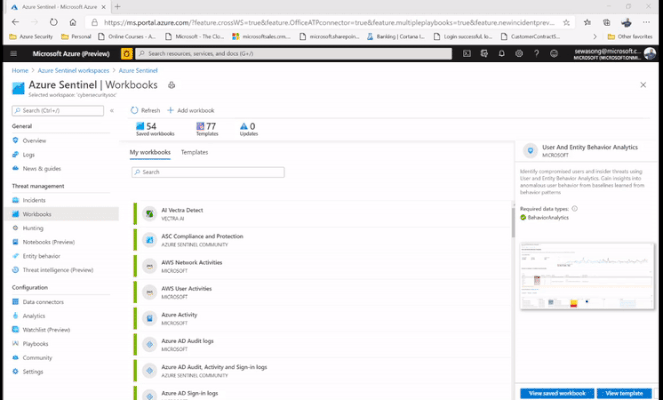The height and width of the screenshot is (400, 663).
Task: Switch to the My workbooks tab
Action: pyautogui.click(x=150, y=152)
